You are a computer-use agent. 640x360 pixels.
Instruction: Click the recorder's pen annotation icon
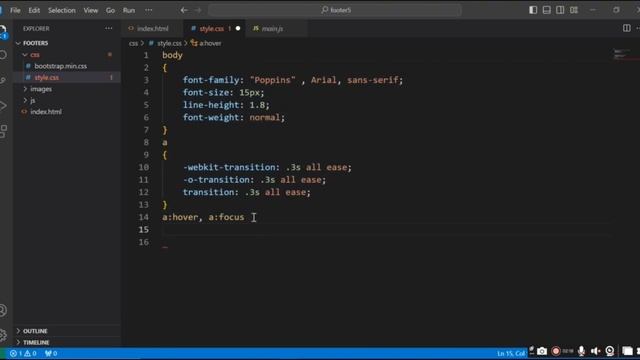531,350
